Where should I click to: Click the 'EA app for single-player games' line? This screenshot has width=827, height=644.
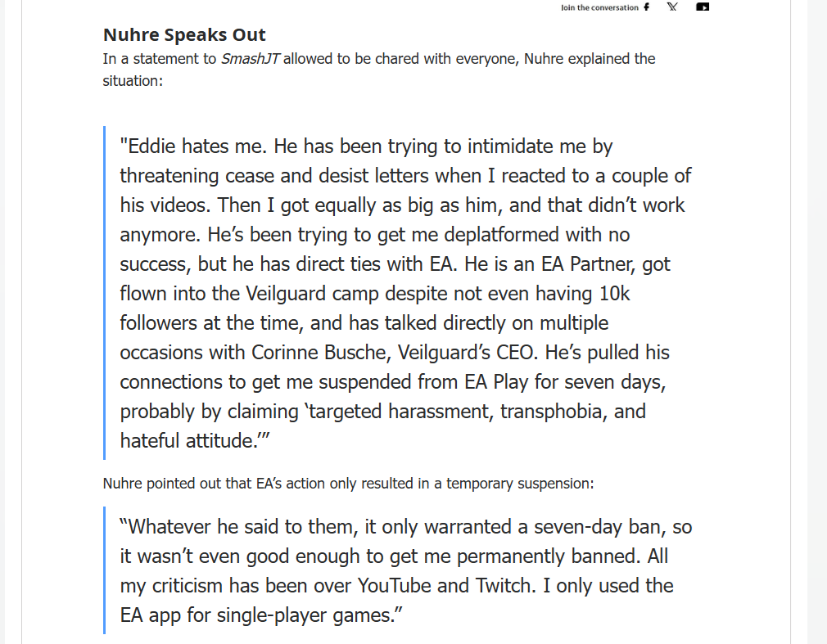tap(261, 615)
